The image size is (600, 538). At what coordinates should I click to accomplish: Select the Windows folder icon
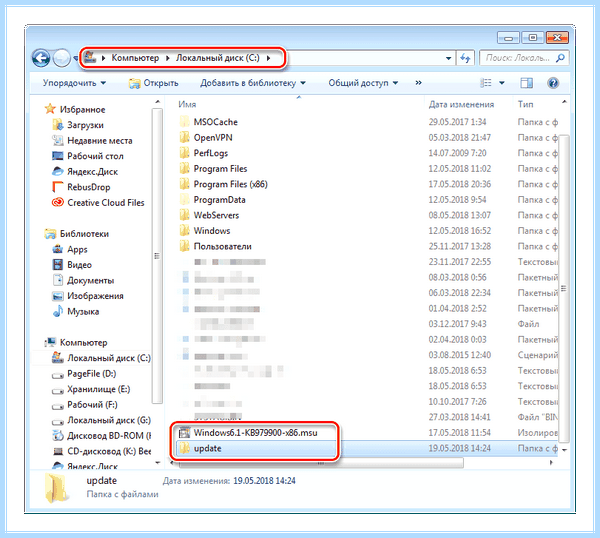(x=184, y=231)
